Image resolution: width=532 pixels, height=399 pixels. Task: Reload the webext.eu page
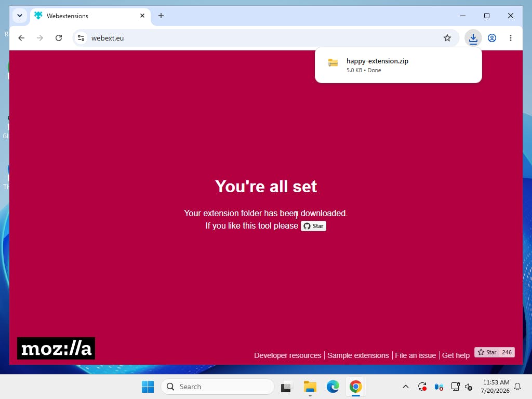(59, 38)
